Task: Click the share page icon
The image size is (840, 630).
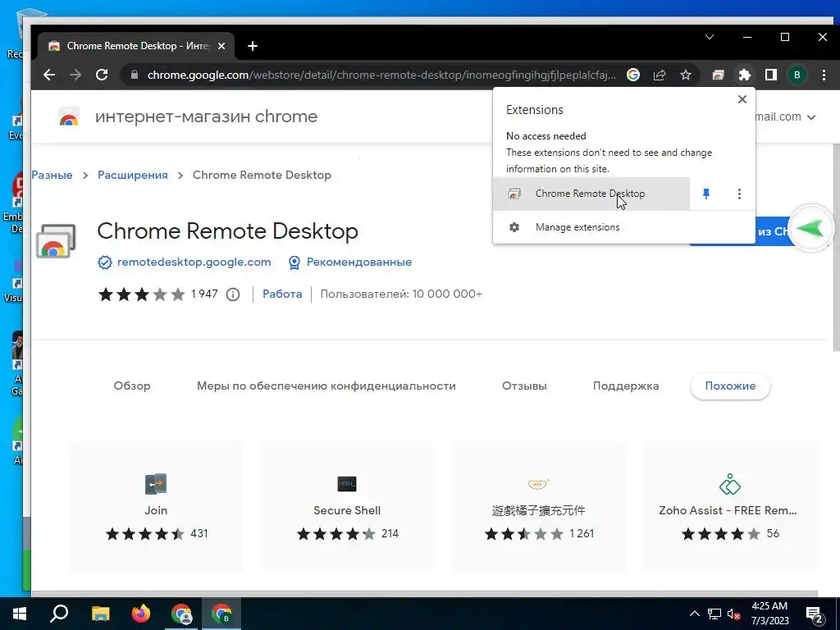Action: tap(660, 75)
